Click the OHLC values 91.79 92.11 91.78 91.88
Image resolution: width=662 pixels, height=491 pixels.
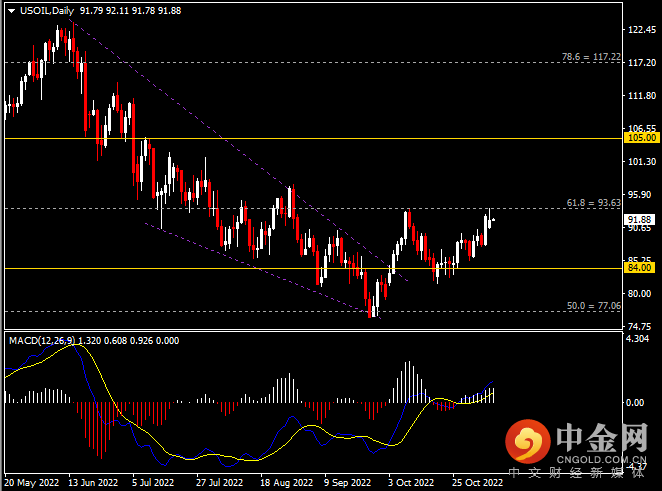click(130, 11)
